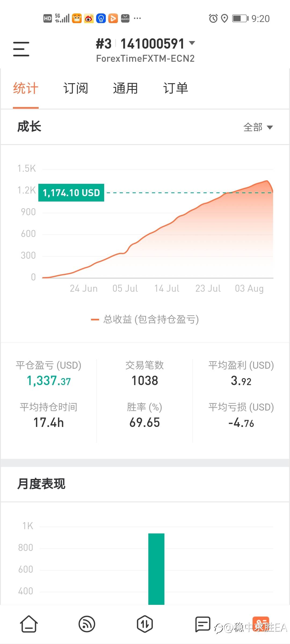Toggle the 总收益 chart legend entry

click(145, 319)
